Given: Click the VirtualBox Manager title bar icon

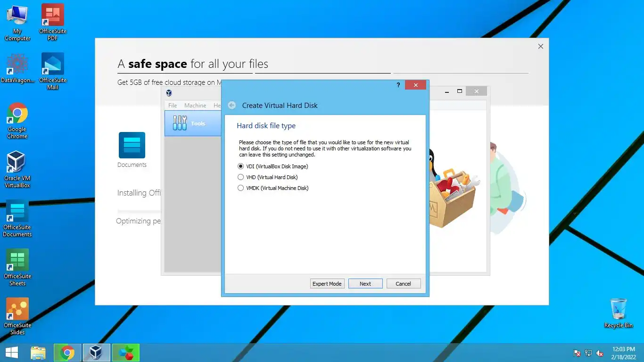Looking at the screenshot, I should [x=169, y=93].
